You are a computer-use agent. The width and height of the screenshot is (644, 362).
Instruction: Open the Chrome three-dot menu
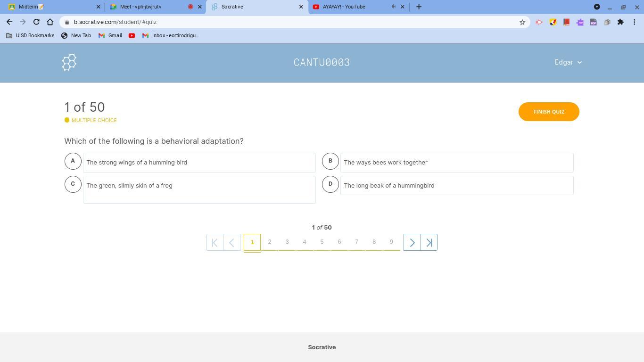(x=635, y=22)
